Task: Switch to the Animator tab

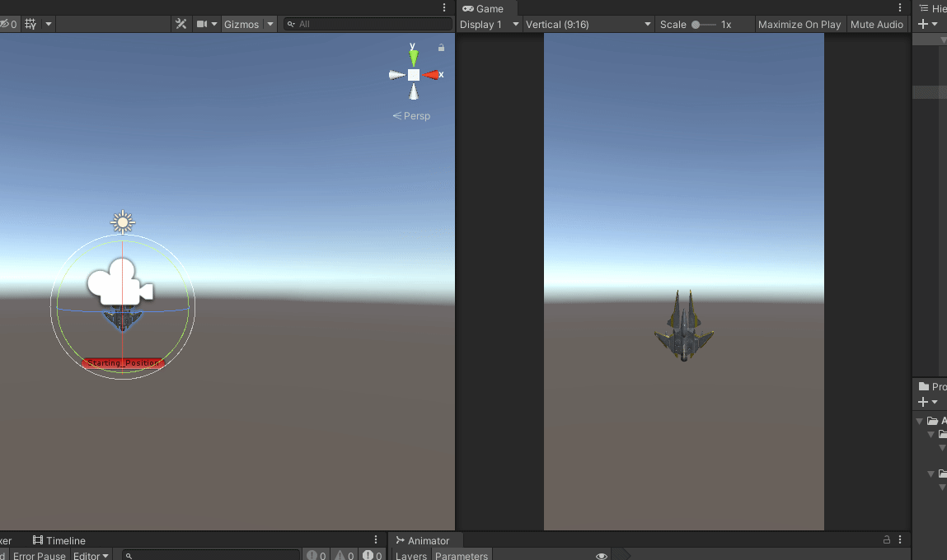Action: pos(423,540)
